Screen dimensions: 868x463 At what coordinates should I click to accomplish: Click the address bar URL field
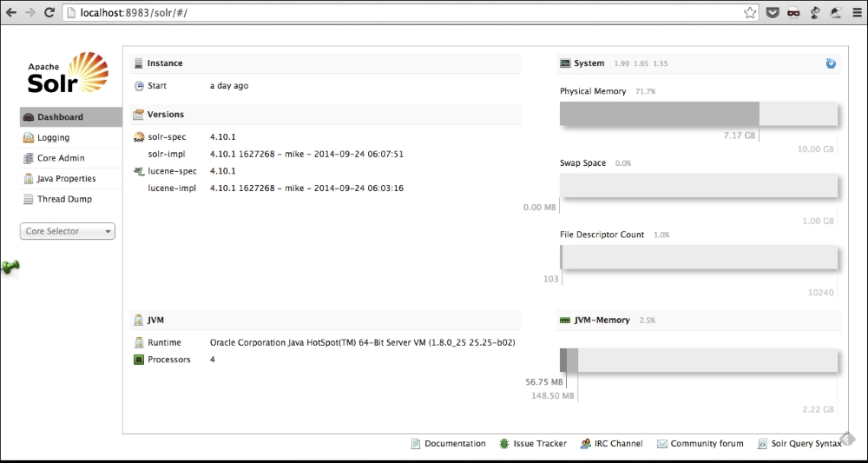pos(410,12)
